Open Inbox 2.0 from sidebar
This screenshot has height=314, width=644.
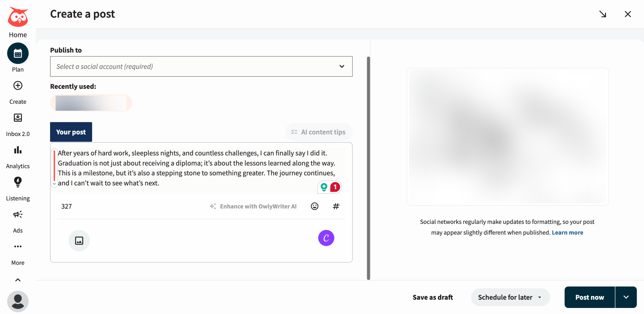(x=18, y=118)
